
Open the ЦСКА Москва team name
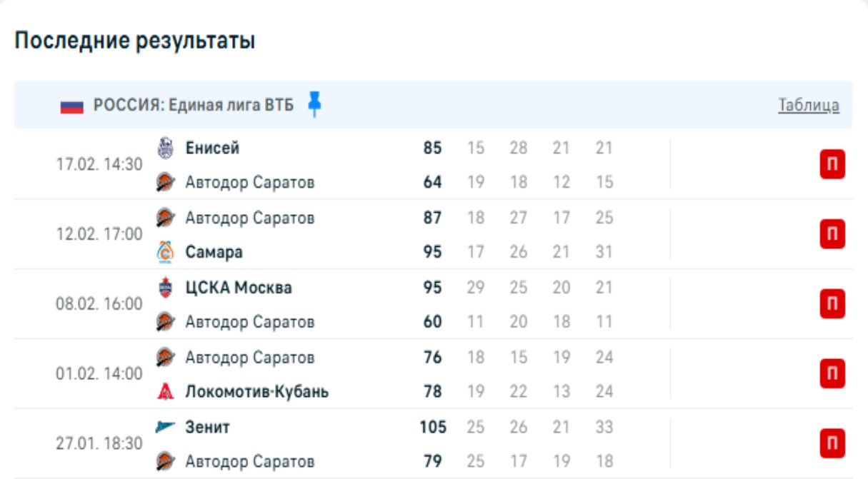[238, 288]
